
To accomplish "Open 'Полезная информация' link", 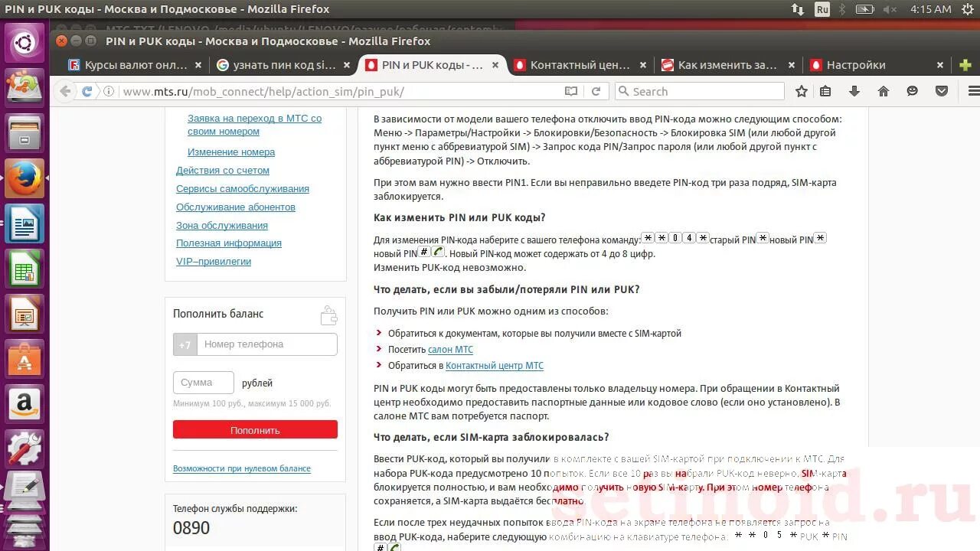I will point(229,243).
